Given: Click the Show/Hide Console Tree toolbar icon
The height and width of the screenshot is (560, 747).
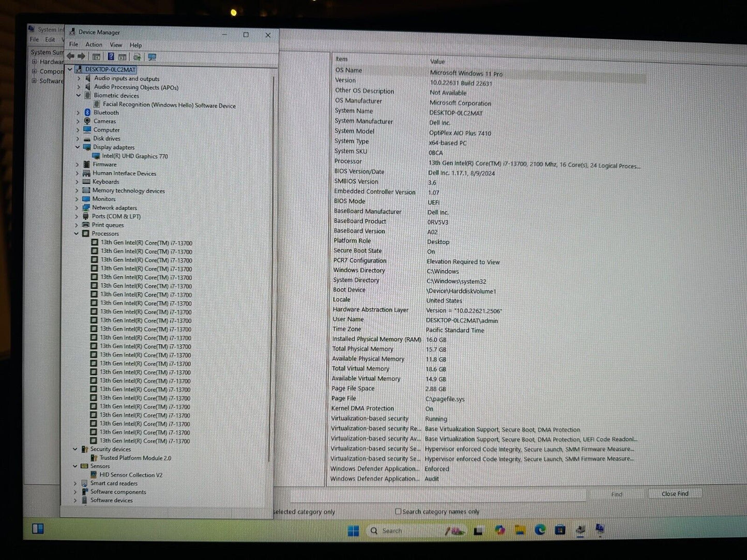Looking at the screenshot, I should (96, 57).
